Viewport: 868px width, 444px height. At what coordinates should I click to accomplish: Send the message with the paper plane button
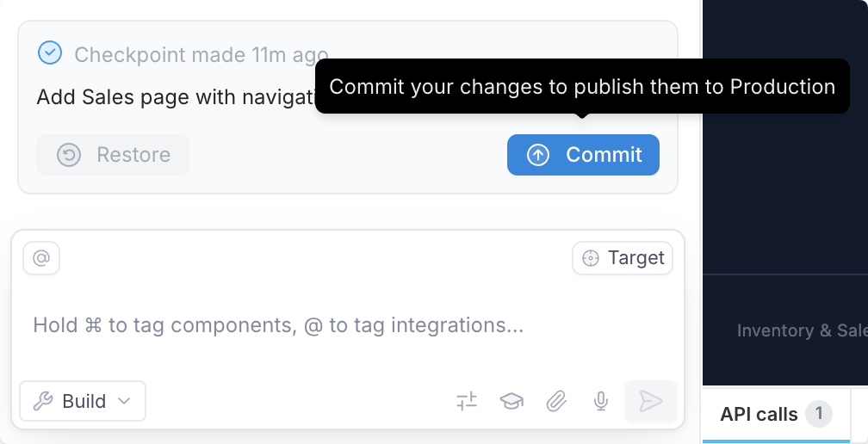pos(650,401)
